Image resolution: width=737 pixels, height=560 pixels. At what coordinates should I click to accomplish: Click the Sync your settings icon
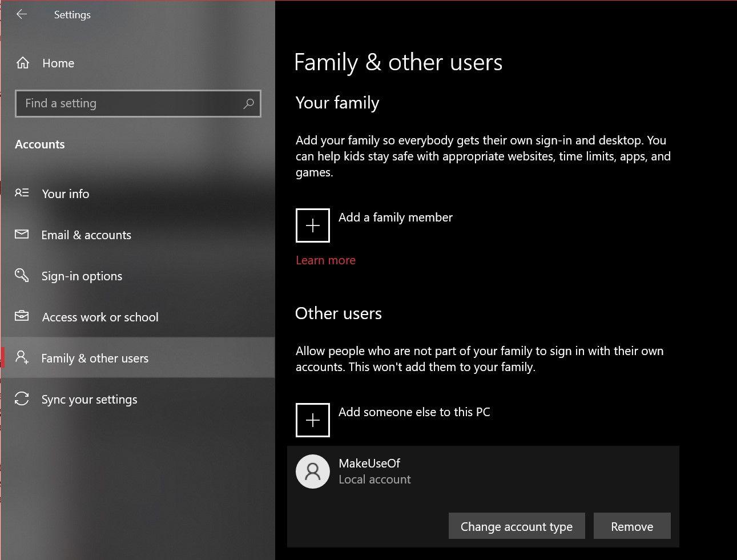pos(22,398)
